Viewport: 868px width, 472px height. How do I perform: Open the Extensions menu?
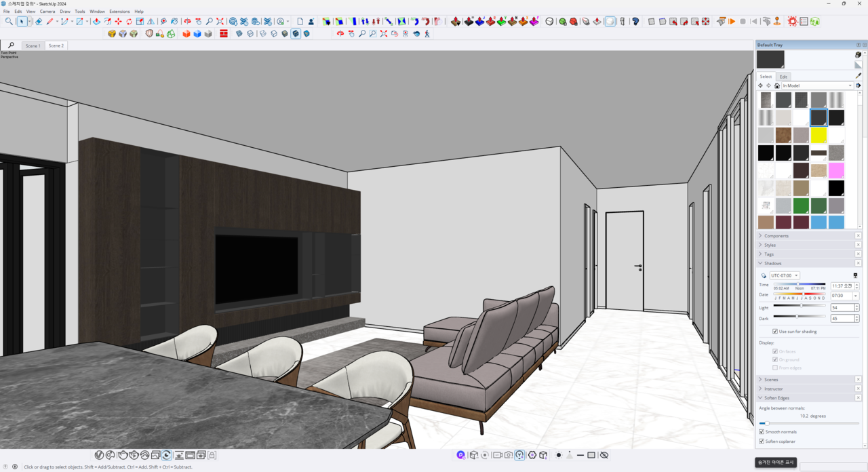pos(119,12)
